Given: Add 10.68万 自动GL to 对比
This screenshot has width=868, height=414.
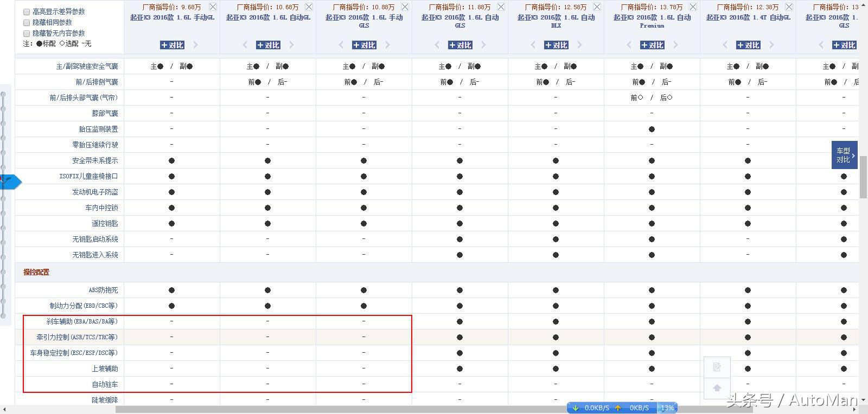Looking at the screenshot, I should (268, 45).
